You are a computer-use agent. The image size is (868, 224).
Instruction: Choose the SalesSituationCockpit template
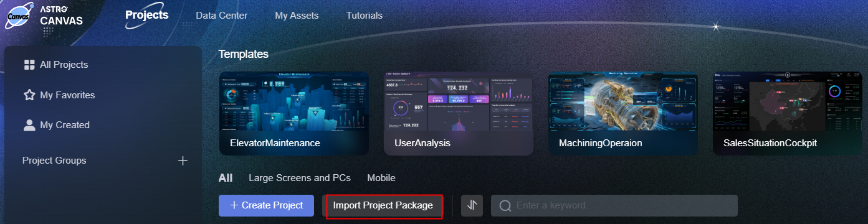click(x=788, y=113)
